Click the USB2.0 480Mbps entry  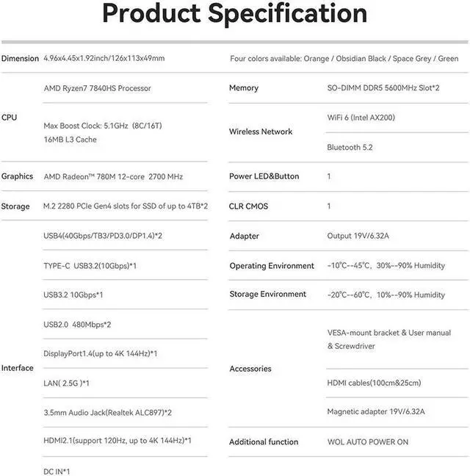tap(77, 324)
